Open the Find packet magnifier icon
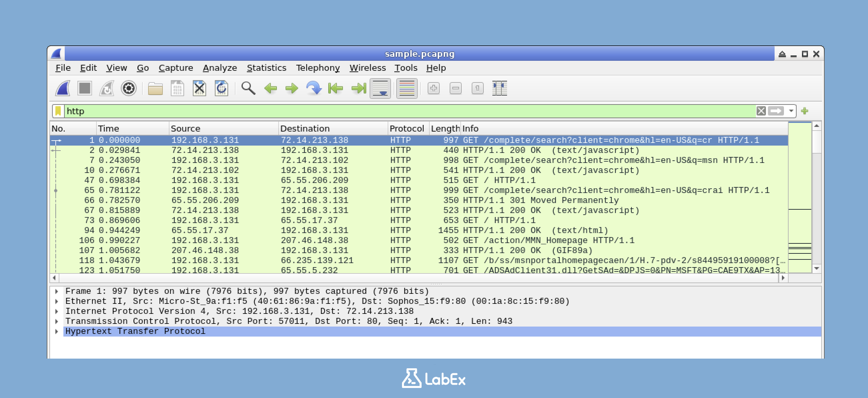Screen dimensions: 868x398 (x=248, y=88)
